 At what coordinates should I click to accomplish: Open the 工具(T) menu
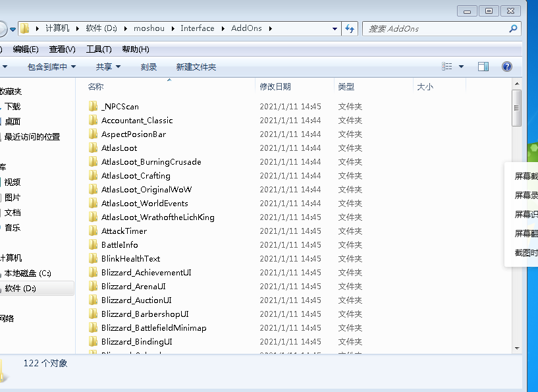click(x=99, y=49)
